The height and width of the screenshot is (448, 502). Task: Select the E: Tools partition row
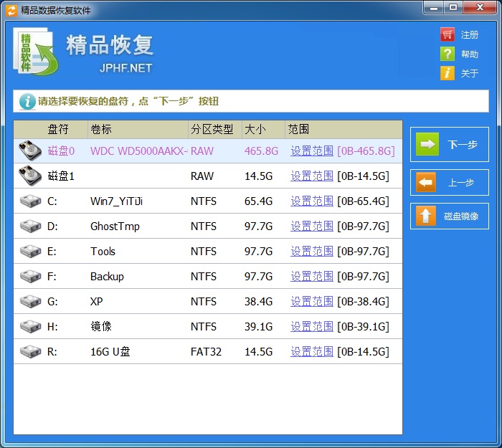(x=208, y=251)
